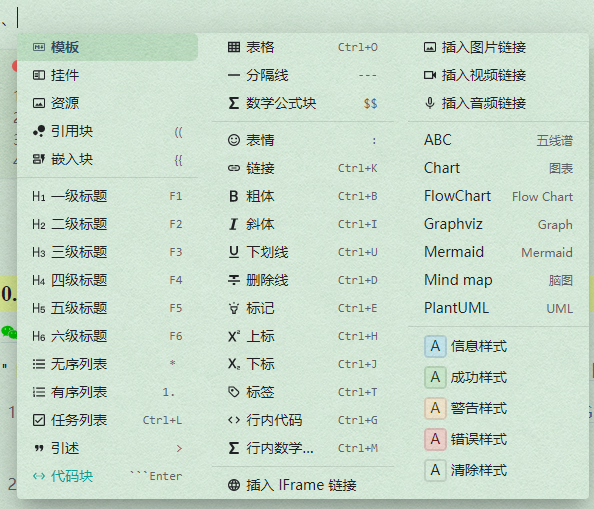
Task: Click the 粗体 bold B icon
Action: click(x=234, y=197)
